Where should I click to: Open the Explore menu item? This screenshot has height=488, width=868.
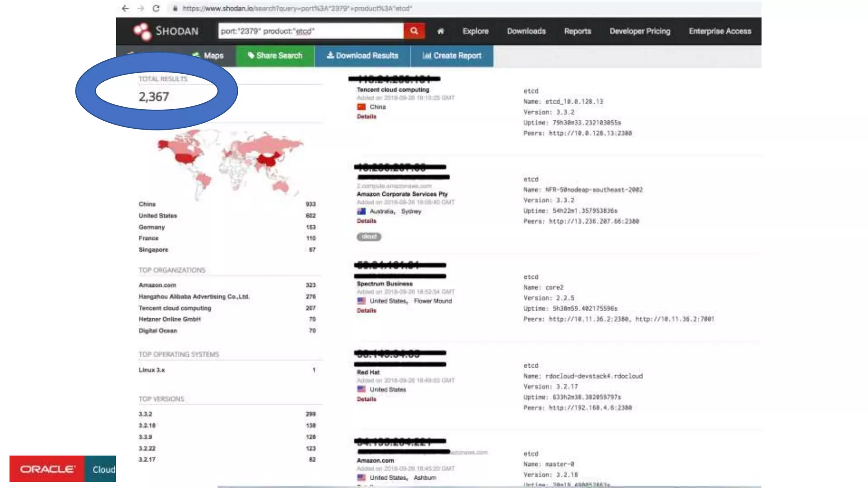[x=475, y=31]
